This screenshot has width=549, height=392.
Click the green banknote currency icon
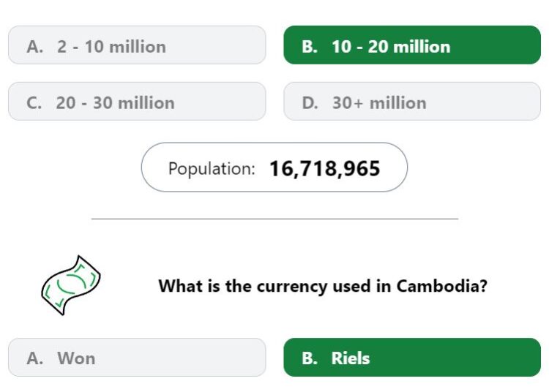pyautogui.click(x=71, y=285)
